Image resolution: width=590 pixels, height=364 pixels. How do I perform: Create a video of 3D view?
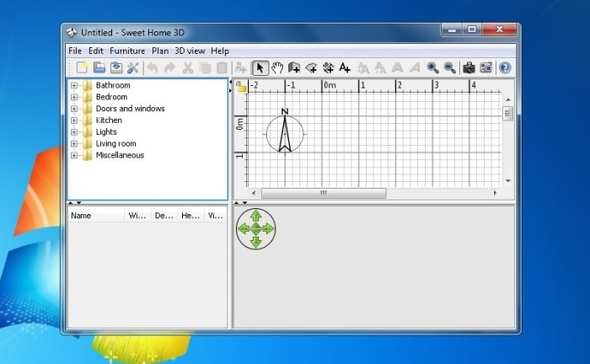486,67
